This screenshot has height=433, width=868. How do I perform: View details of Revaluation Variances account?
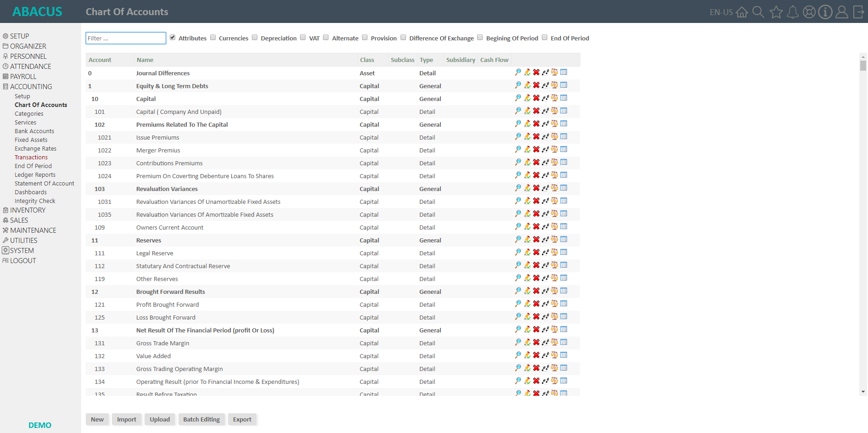(518, 188)
